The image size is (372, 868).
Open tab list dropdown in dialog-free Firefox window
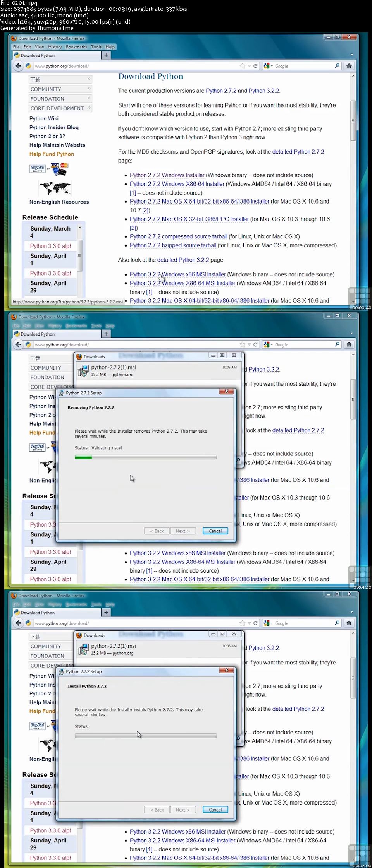pos(351,55)
